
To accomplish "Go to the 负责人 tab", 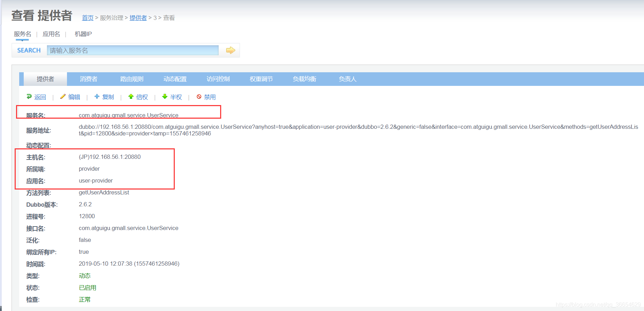I will coord(347,79).
